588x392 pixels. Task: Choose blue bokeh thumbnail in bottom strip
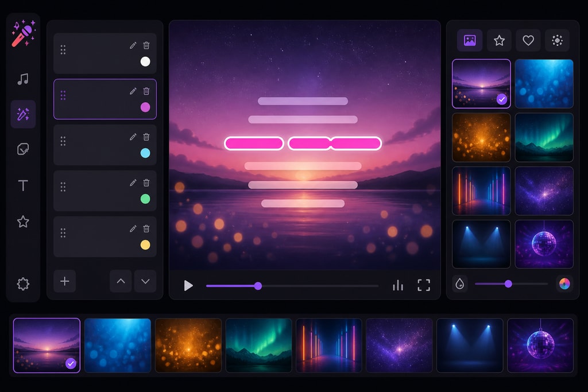click(118, 346)
